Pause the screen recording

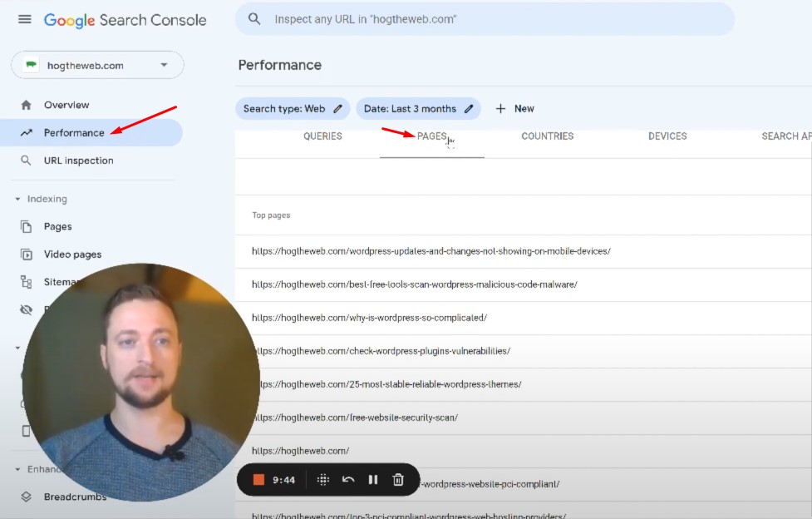tap(373, 480)
